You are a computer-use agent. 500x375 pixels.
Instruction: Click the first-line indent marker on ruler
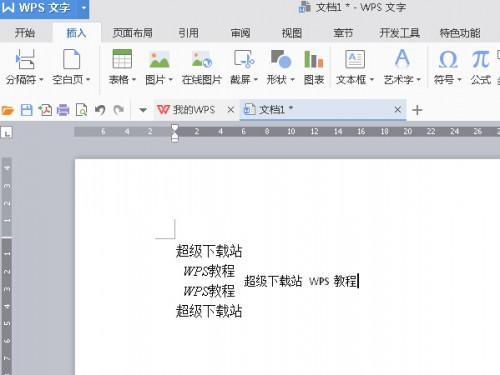click(175, 128)
